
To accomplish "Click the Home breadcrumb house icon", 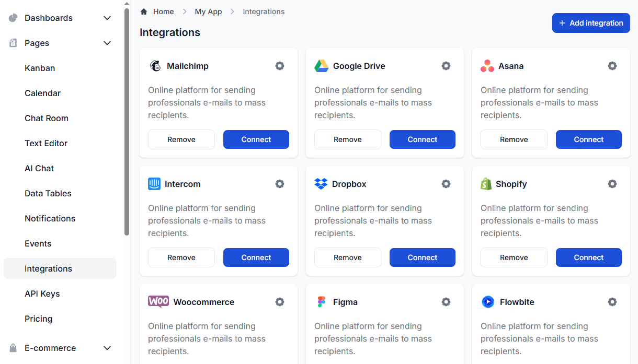I will click(x=144, y=11).
